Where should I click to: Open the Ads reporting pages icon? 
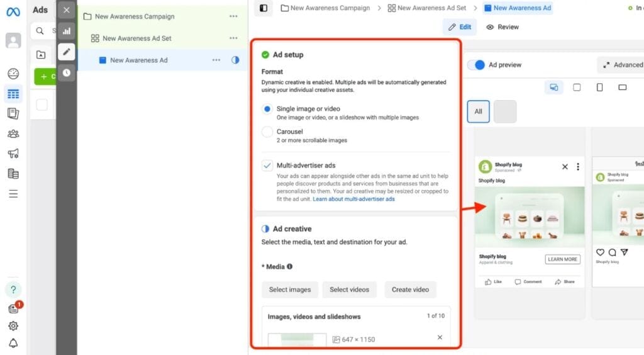pos(13,114)
